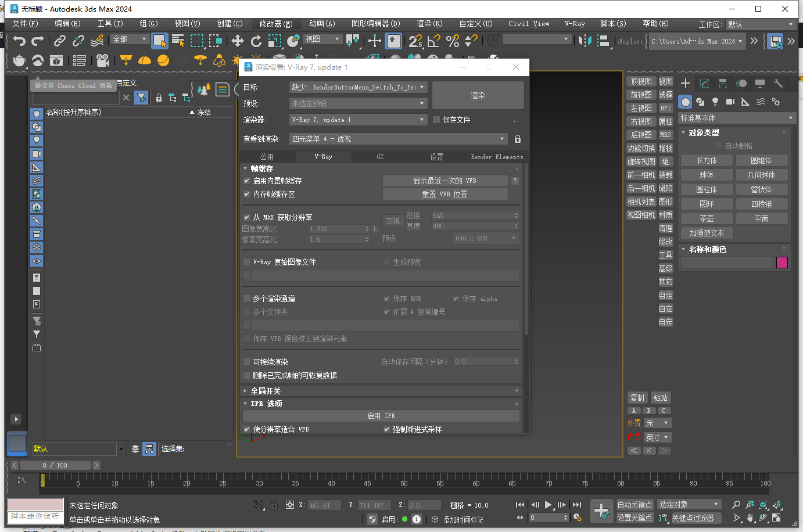Click 显示最近一次的 VFB button
Image resolution: width=803 pixels, height=532 pixels.
click(x=445, y=181)
